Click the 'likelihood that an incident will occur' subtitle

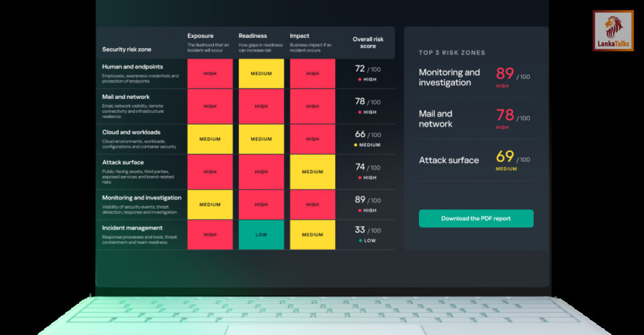pos(208,48)
